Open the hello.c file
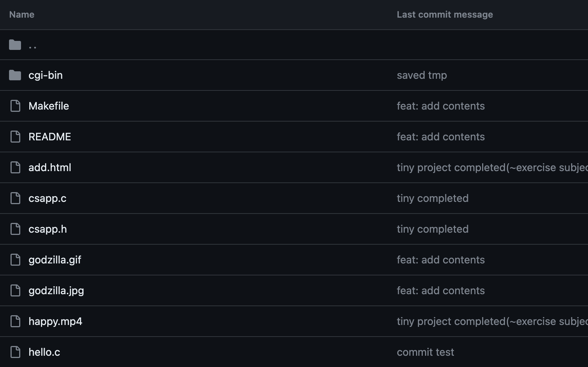Image resolution: width=588 pixels, height=367 pixels. [x=44, y=352]
